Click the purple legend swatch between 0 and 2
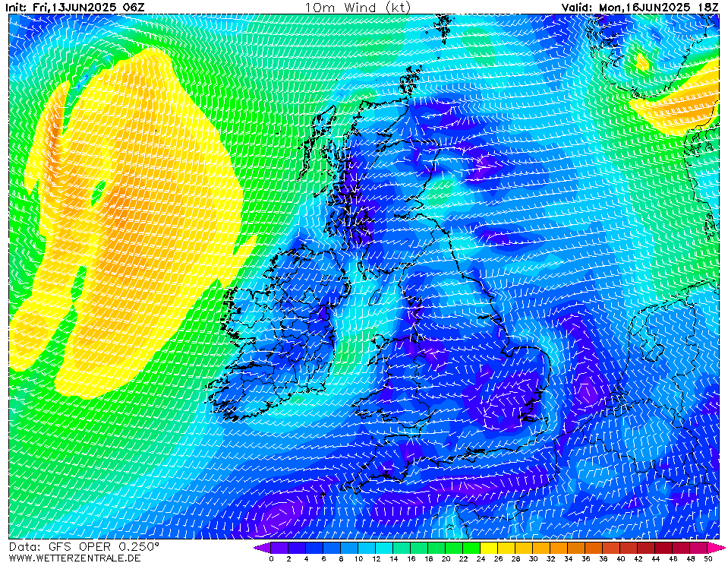This screenshot has height=563, width=728. [x=279, y=548]
